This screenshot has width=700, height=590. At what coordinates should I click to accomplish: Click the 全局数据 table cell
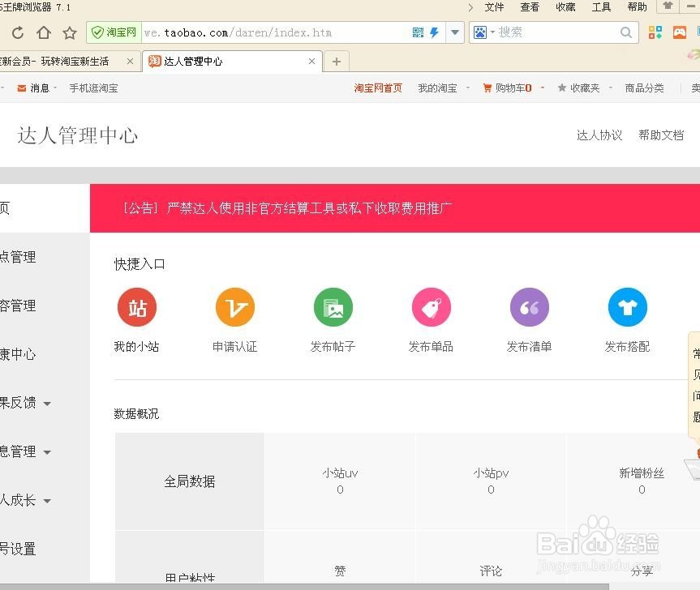click(190, 481)
